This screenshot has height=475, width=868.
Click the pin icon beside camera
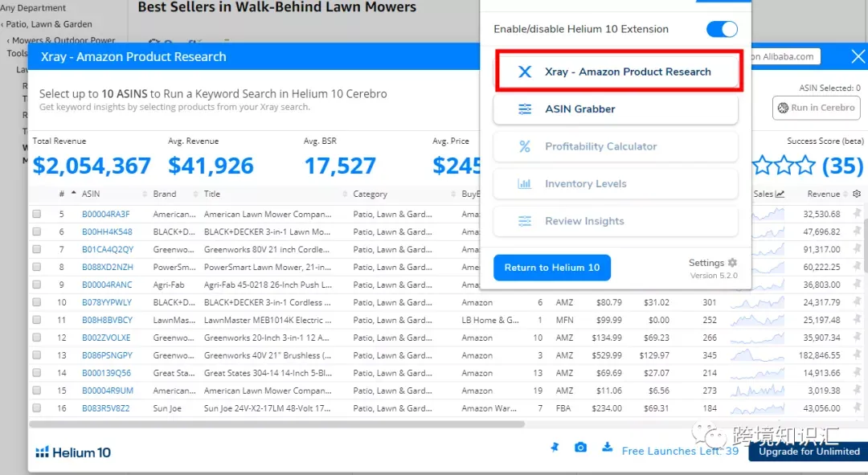point(555,447)
